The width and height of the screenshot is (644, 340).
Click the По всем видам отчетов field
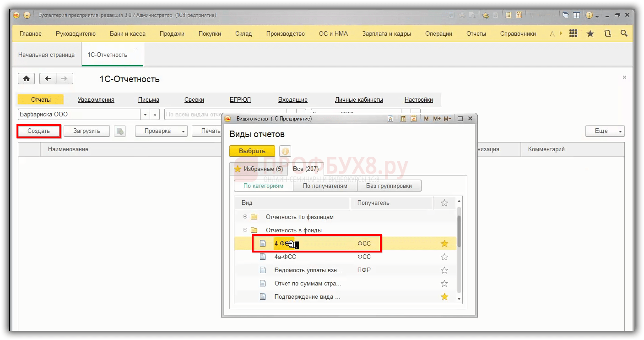[226, 115]
